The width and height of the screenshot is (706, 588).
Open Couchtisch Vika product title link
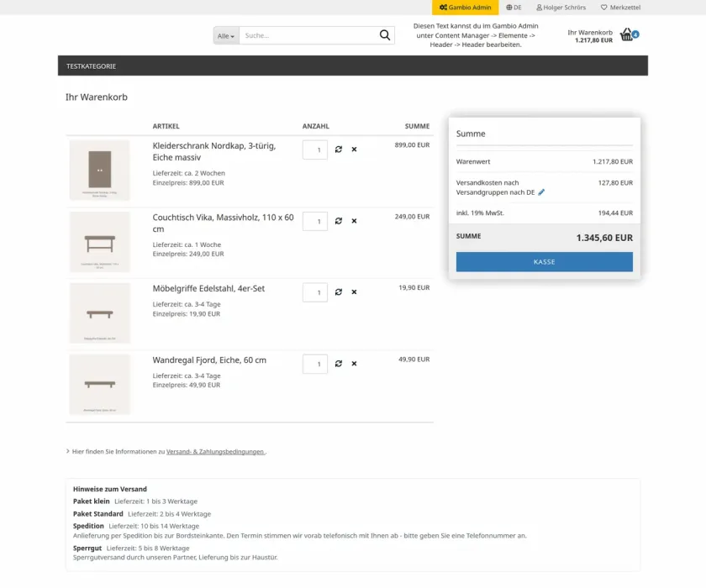point(223,223)
